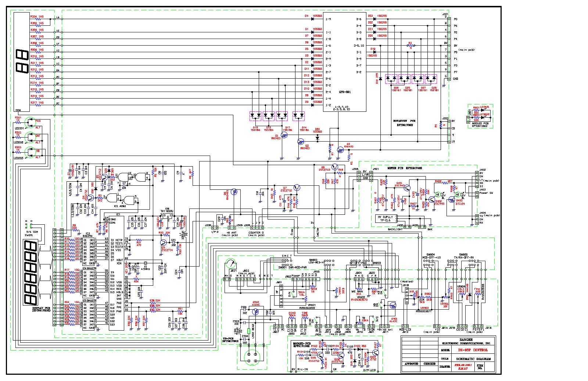Click the Q901 A143E transistor symbol
This screenshot has height=381, width=588.
coord(393,306)
